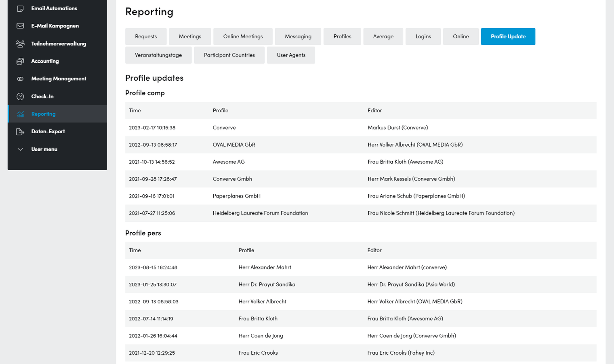The image size is (614, 364).
Task: Click editor Markus Durst (Converve)
Action: click(397, 128)
